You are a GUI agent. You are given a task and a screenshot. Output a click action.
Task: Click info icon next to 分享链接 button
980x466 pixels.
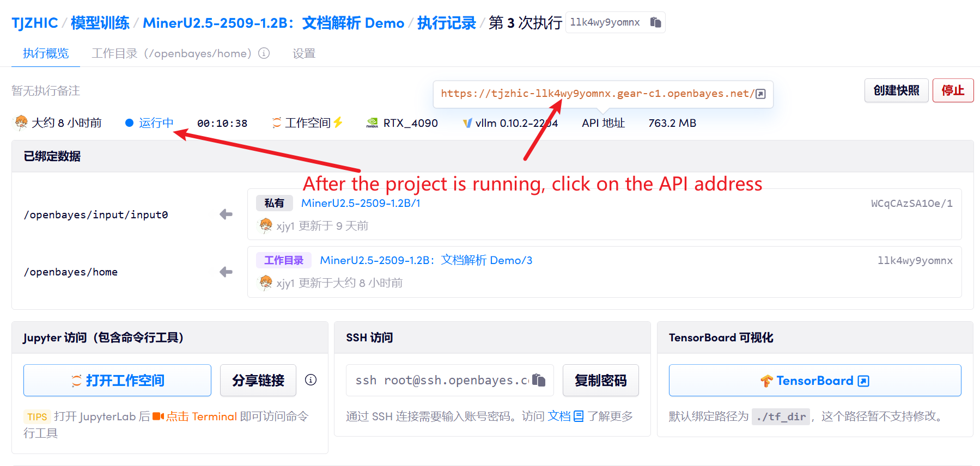point(311,380)
